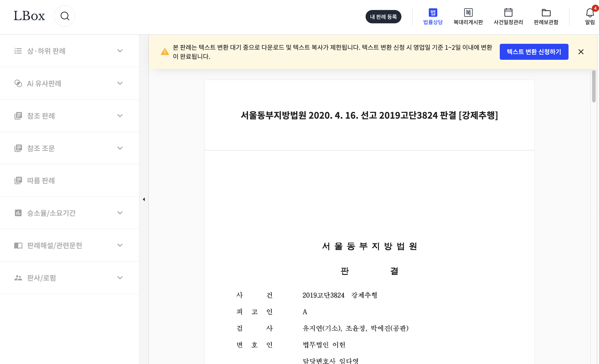Image resolution: width=599 pixels, height=364 pixels.
Task: Click the 참조 판례 document icon
Action: pos(18,116)
